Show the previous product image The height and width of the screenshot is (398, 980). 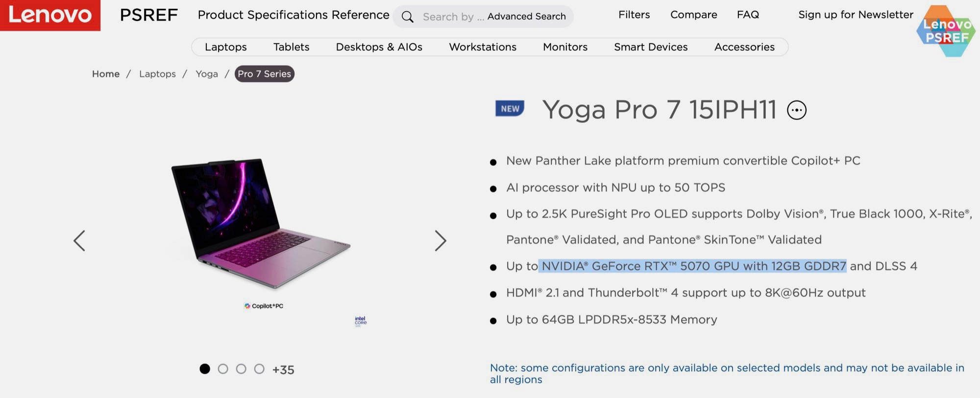coord(79,241)
